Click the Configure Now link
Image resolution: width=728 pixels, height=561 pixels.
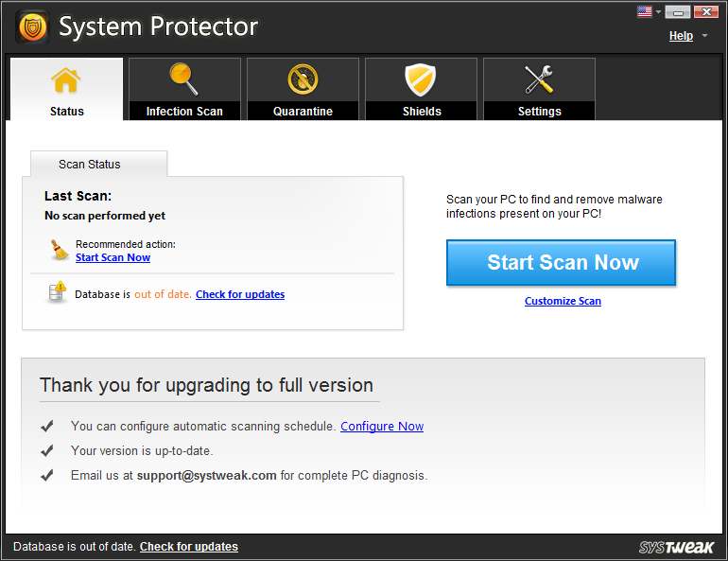tap(382, 427)
